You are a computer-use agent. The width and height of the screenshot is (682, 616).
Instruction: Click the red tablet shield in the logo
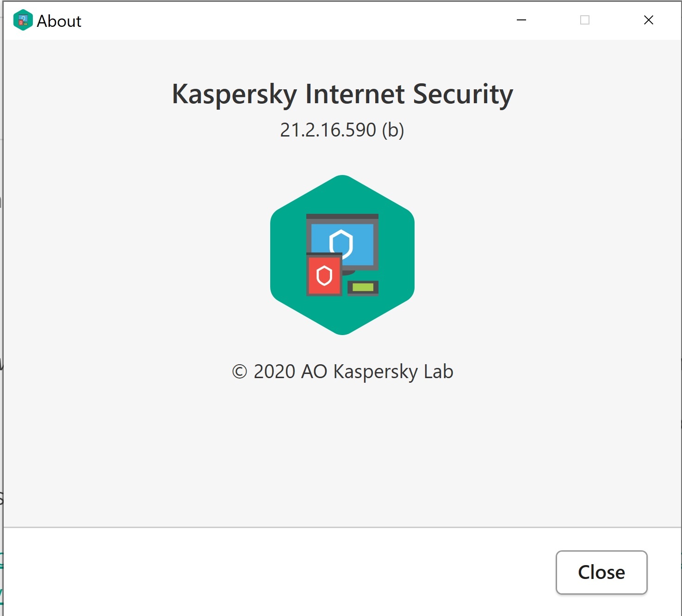click(324, 276)
